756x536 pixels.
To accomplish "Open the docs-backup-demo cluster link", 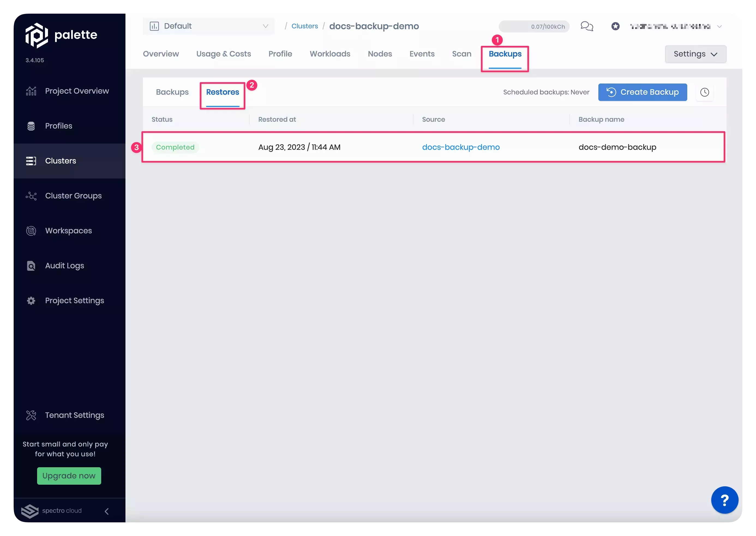I will pyautogui.click(x=461, y=147).
